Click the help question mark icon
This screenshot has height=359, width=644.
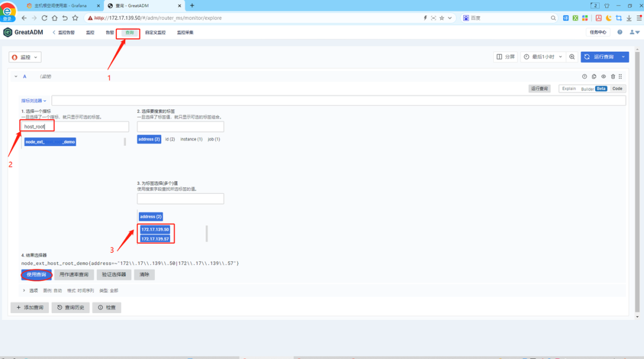[x=620, y=32]
